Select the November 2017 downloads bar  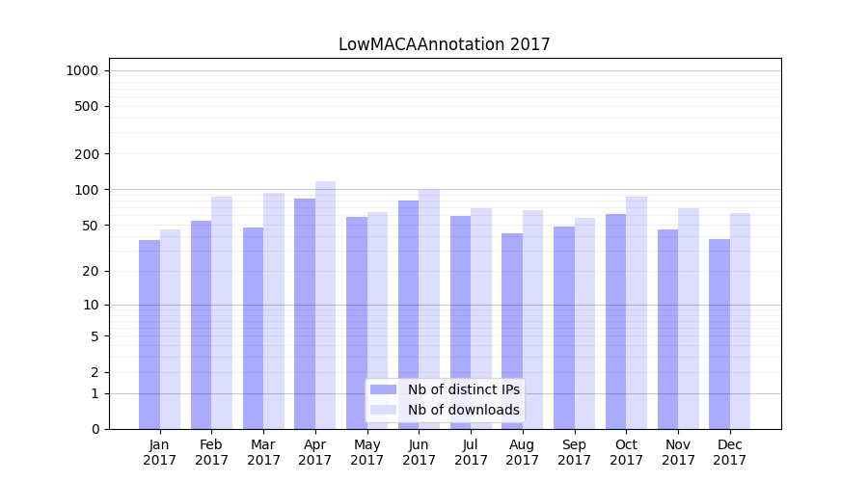click(689, 318)
